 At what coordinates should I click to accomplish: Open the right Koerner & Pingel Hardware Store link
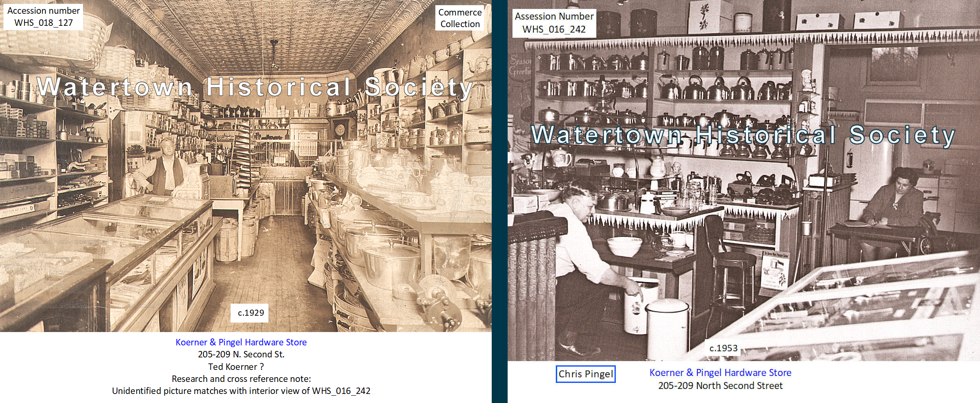720,373
